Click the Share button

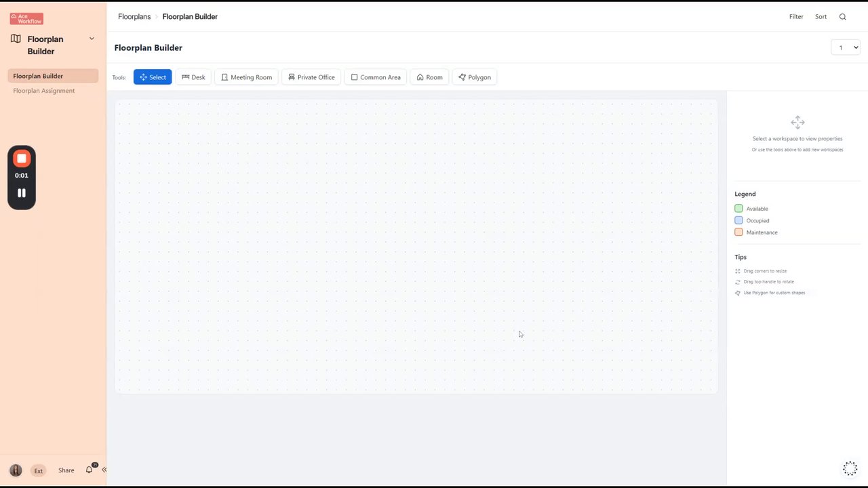pyautogui.click(x=66, y=470)
